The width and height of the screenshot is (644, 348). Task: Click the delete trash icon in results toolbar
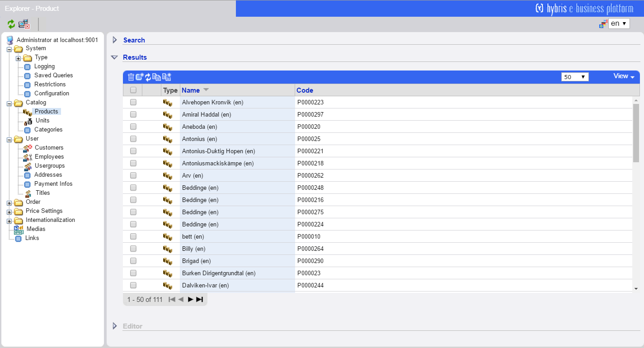(x=131, y=77)
